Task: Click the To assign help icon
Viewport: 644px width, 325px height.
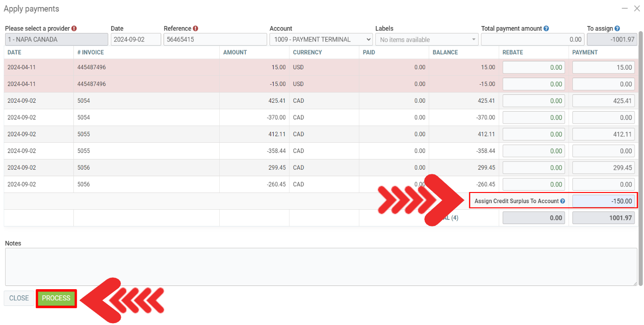Action: tap(617, 28)
